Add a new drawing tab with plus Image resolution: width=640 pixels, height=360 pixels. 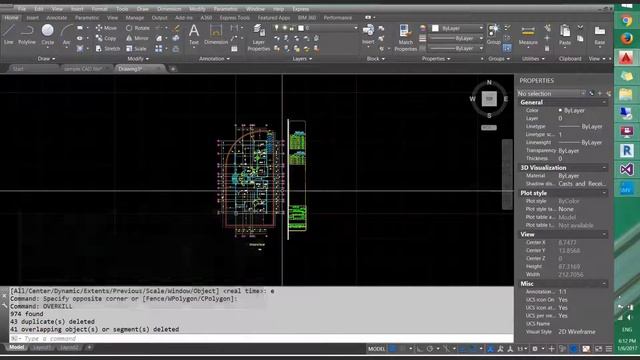pos(173,69)
